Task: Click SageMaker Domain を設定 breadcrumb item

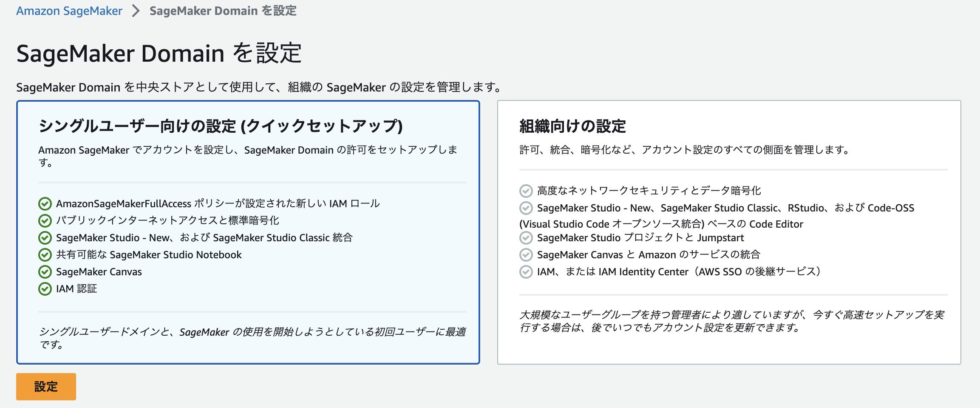Action: point(223,11)
